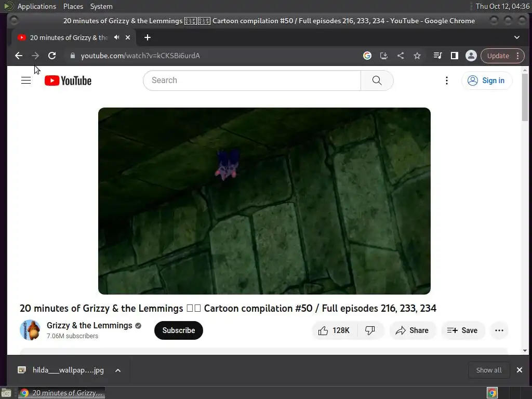Open the Applications menu

pos(37,6)
